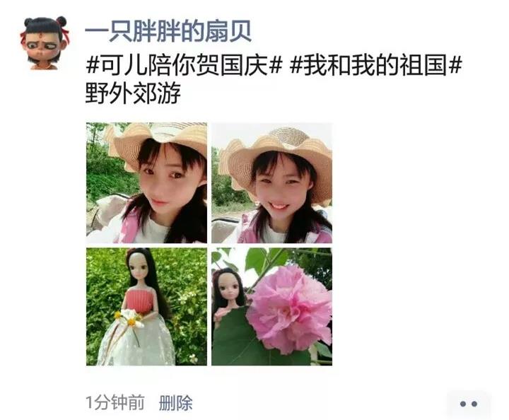Open profile name 一只胖胖的扇贝
Screen dimensions: 509x420
(x=168, y=32)
